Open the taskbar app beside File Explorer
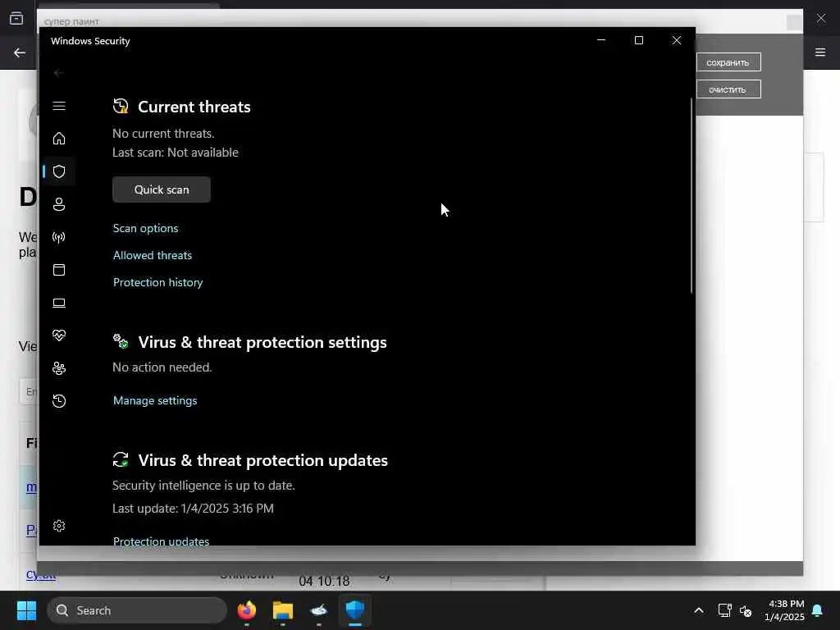The width and height of the screenshot is (840, 630). click(319, 610)
